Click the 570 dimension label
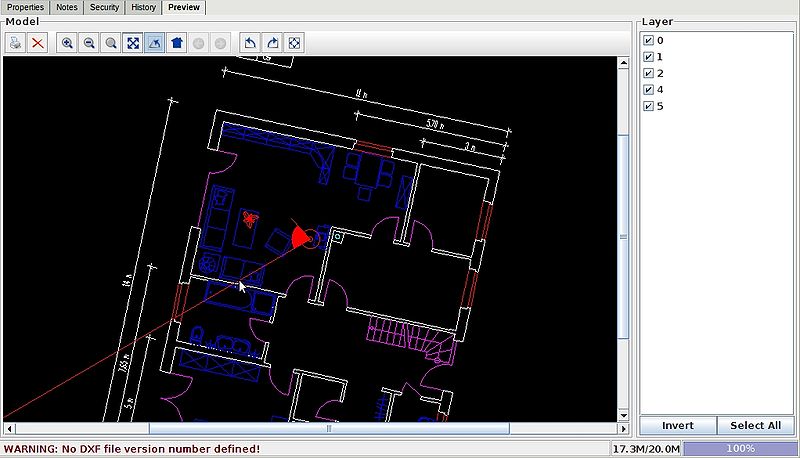This screenshot has width=800, height=458. [435, 124]
